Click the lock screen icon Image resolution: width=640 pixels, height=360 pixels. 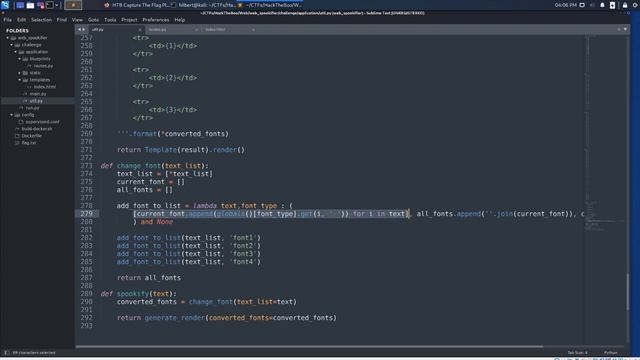(625, 5)
